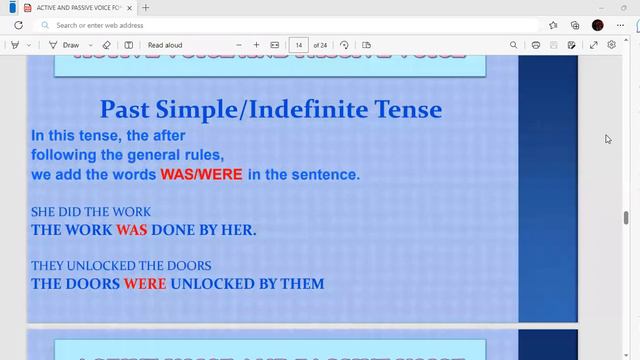Click the Rotate page icon
This screenshot has height=360, width=640.
[x=344, y=45]
